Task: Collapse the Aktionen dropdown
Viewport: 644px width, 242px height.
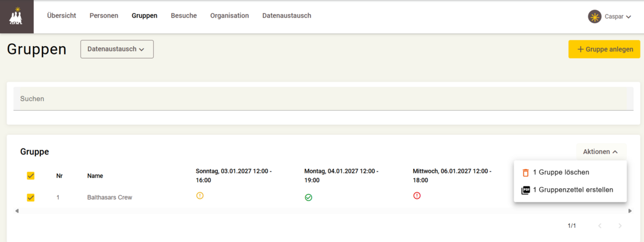Action: [600, 151]
